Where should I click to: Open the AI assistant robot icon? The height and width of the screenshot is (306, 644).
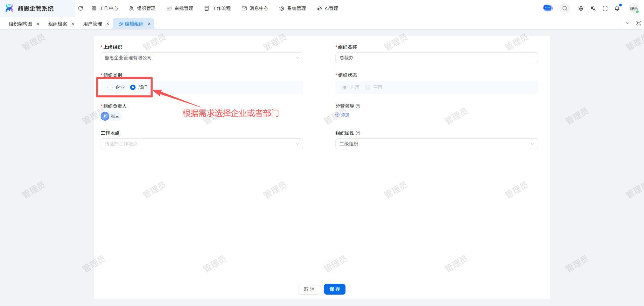tap(548, 8)
